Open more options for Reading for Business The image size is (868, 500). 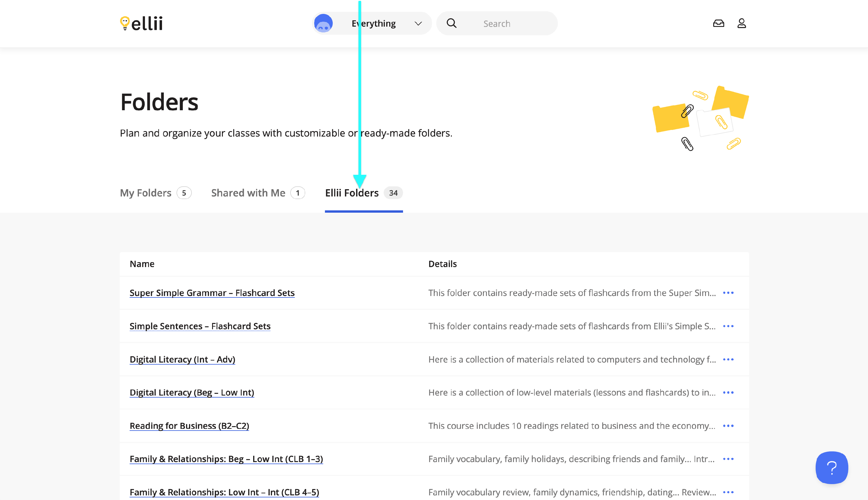click(728, 426)
